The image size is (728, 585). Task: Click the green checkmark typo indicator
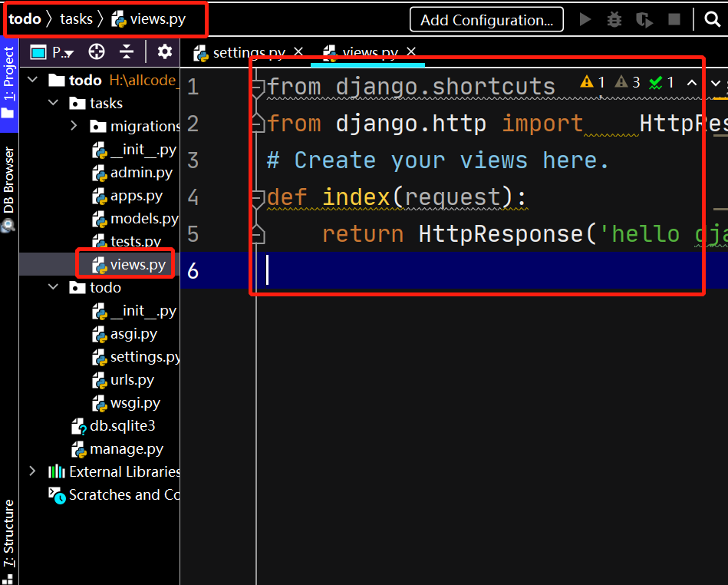(x=661, y=83)
